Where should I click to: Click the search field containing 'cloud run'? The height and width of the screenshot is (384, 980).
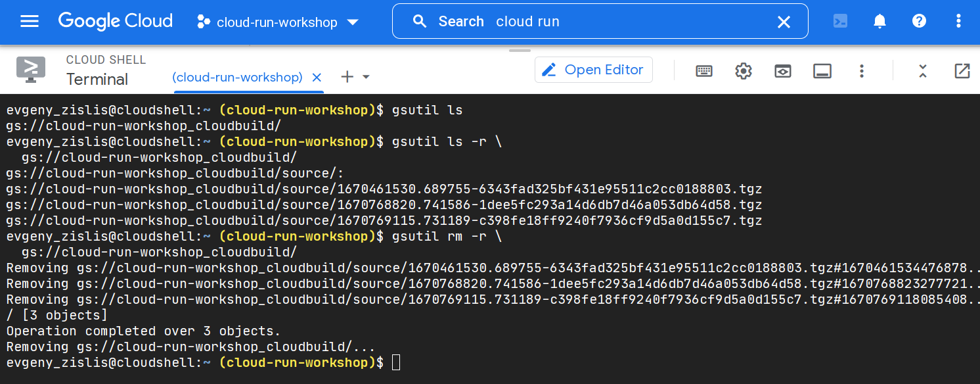(x=591, y=22)
